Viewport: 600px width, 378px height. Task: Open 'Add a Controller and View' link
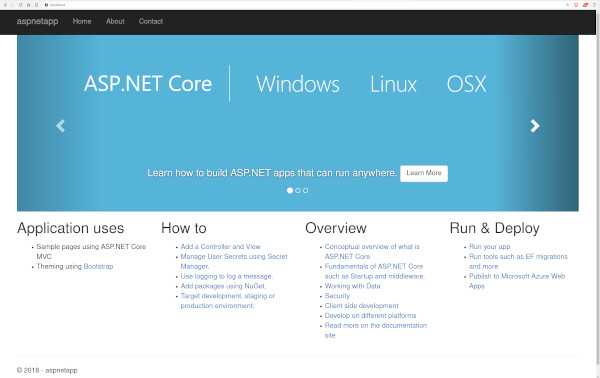click(220, 246)
